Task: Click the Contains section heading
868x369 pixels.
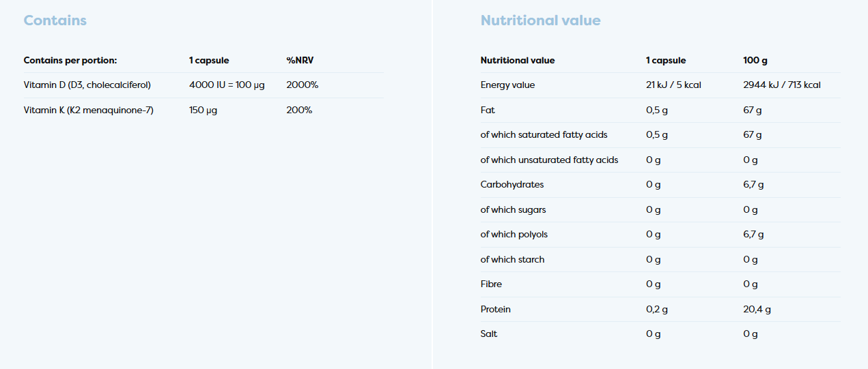Action: tap(55, 20)
